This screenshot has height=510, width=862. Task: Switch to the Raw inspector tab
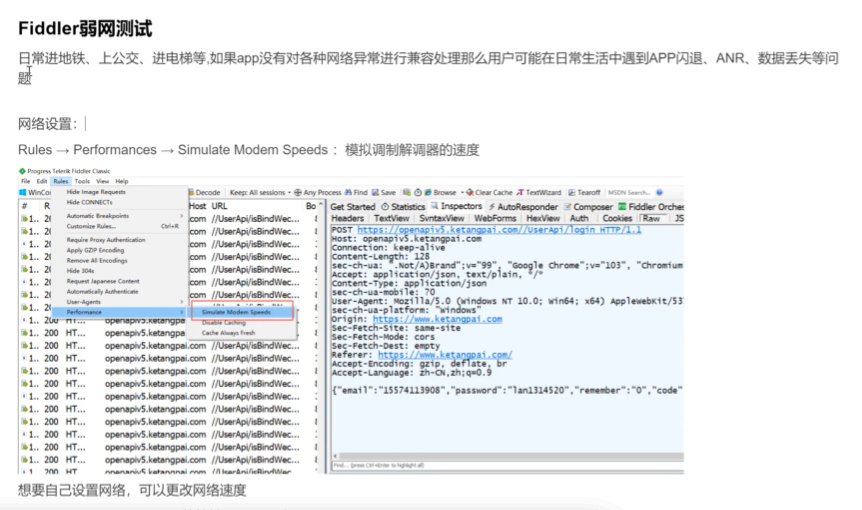pyautogui.click(x=651, y=218)
